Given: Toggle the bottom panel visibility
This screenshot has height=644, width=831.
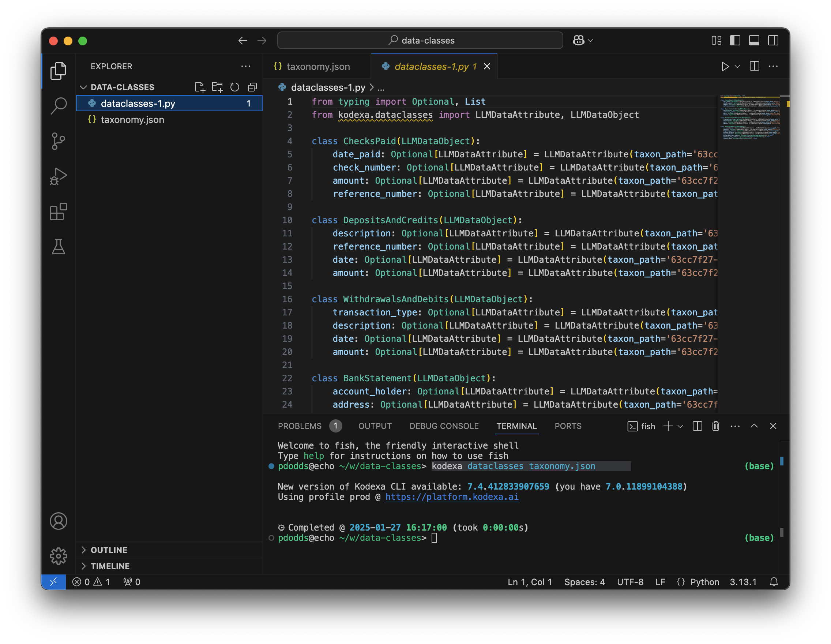Looking at the screenshot, I should tap(754, 40).
